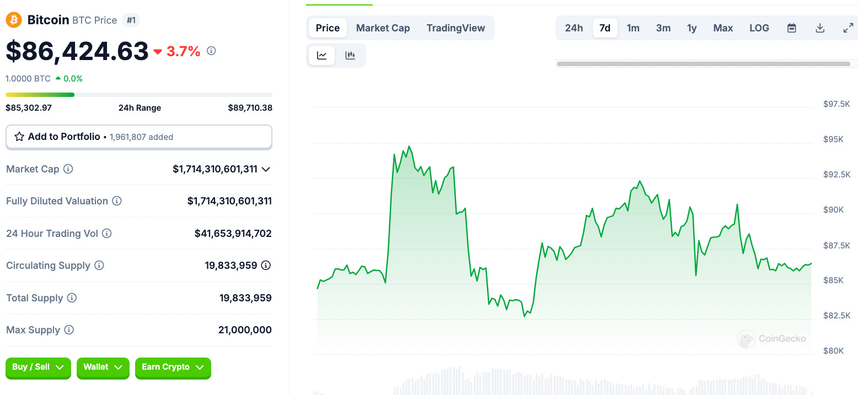Click the 21,000,000 max supply value
This screenshot has height=395, width=868.
coord(245,330)
